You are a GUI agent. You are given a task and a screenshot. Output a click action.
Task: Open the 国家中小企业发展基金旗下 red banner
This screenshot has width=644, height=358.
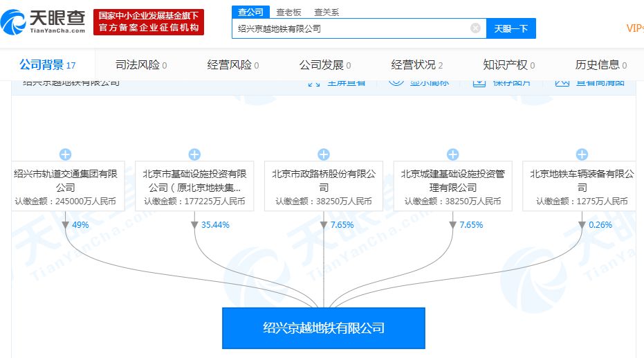coord(149,21)
